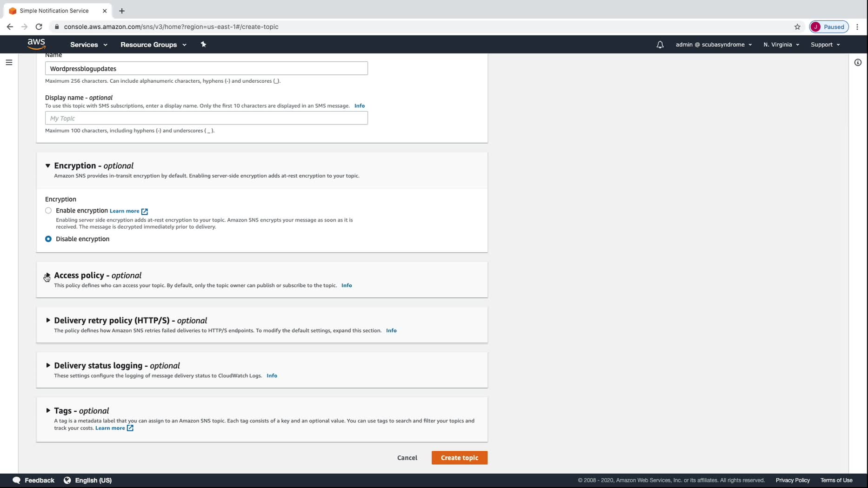Open the N. Virginia region selector
Viewport: 868px width, 488px height.
point(781,45)
